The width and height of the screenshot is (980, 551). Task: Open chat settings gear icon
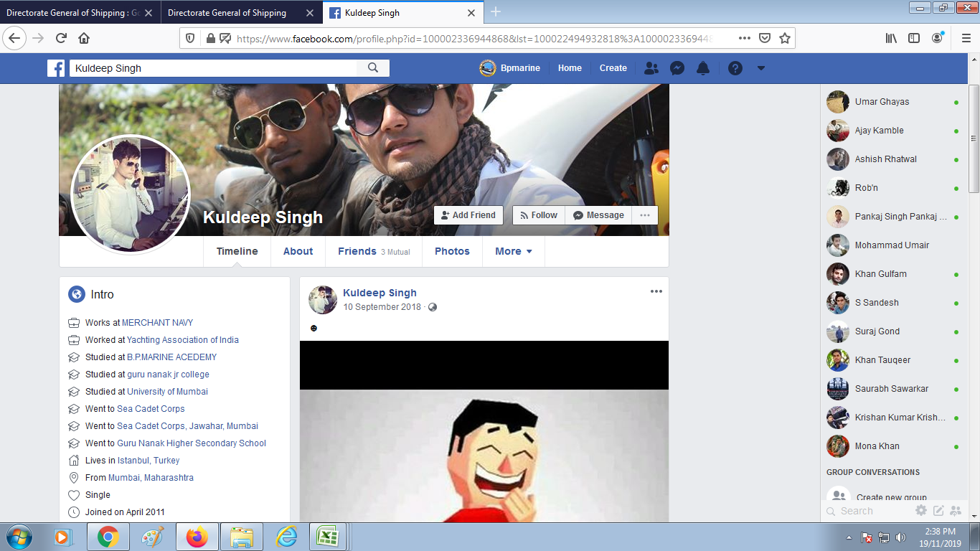921,511
